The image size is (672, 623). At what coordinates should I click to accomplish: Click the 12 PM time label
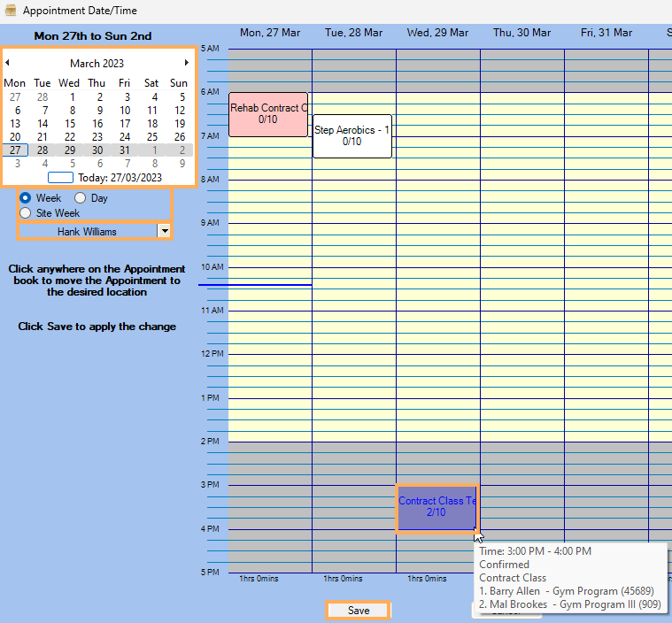click(212, 354)
